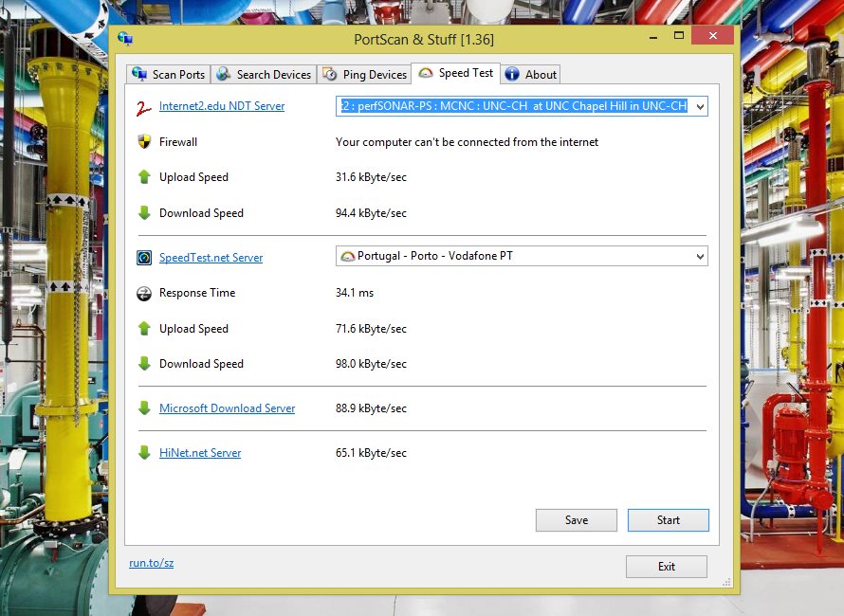The width and height of the screenshot is (844, 616).
Task: Click the PortScan app icon in title bar
Action: 125,39
